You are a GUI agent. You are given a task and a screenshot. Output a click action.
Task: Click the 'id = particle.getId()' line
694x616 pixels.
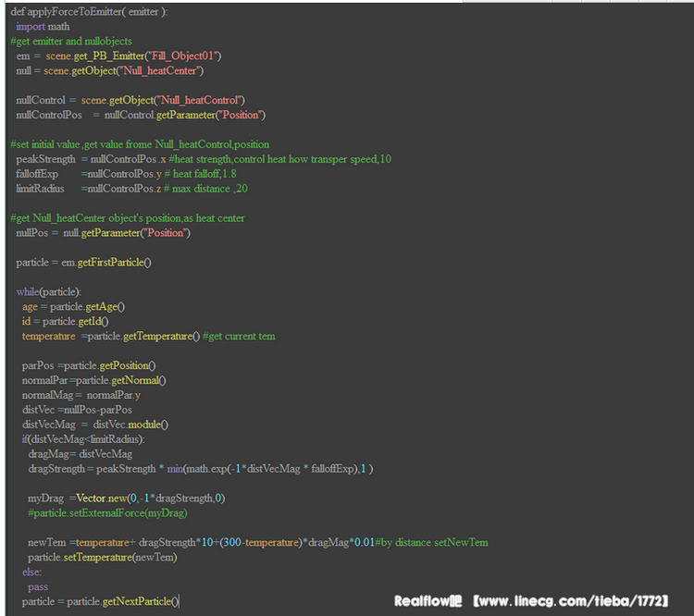tap(66, 322)
